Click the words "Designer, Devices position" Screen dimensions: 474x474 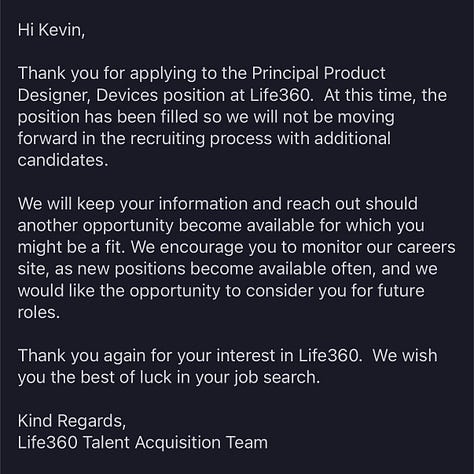click(121, 96)
